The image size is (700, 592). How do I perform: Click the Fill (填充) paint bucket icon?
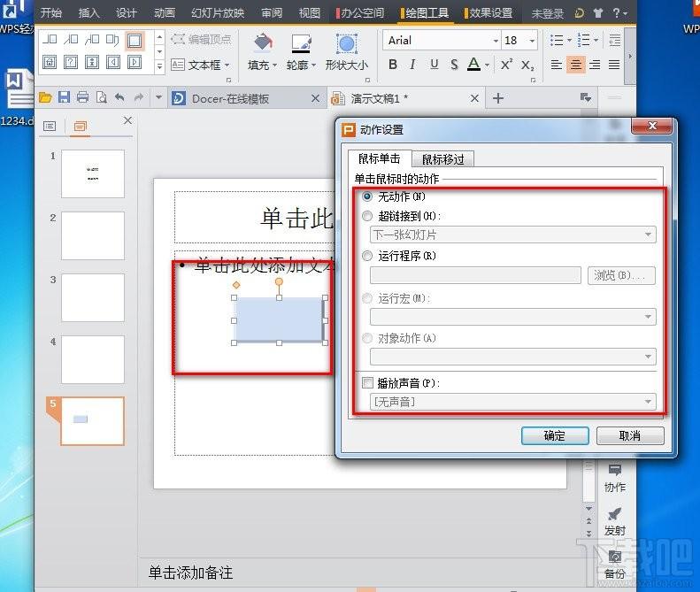(x=263, y=43)
